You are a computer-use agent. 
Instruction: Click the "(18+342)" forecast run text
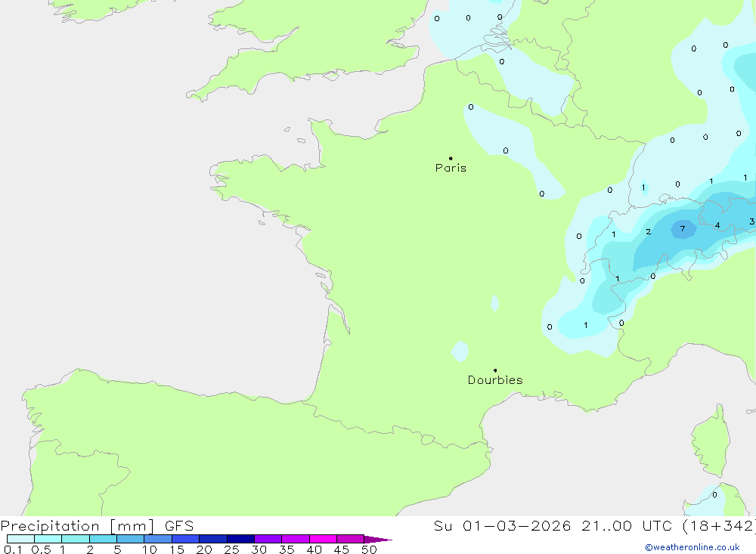719,526
